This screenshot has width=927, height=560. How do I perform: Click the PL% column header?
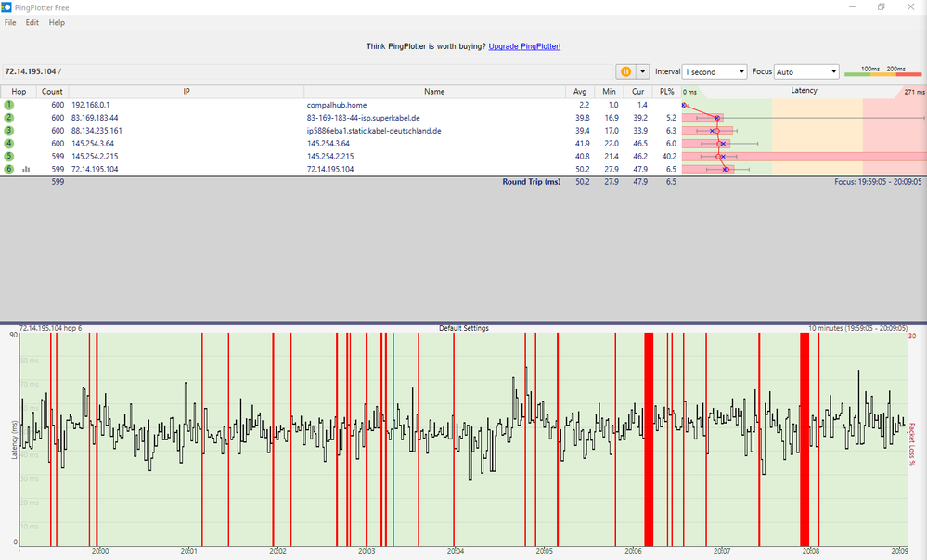pyautogui.click(x=665, y=92)
